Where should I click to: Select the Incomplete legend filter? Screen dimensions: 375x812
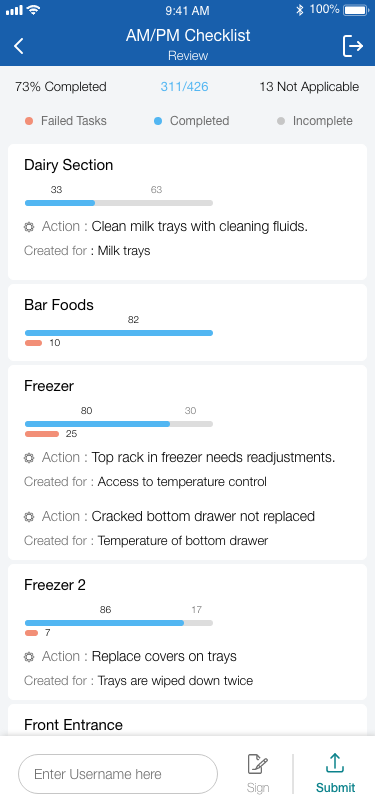315,121
